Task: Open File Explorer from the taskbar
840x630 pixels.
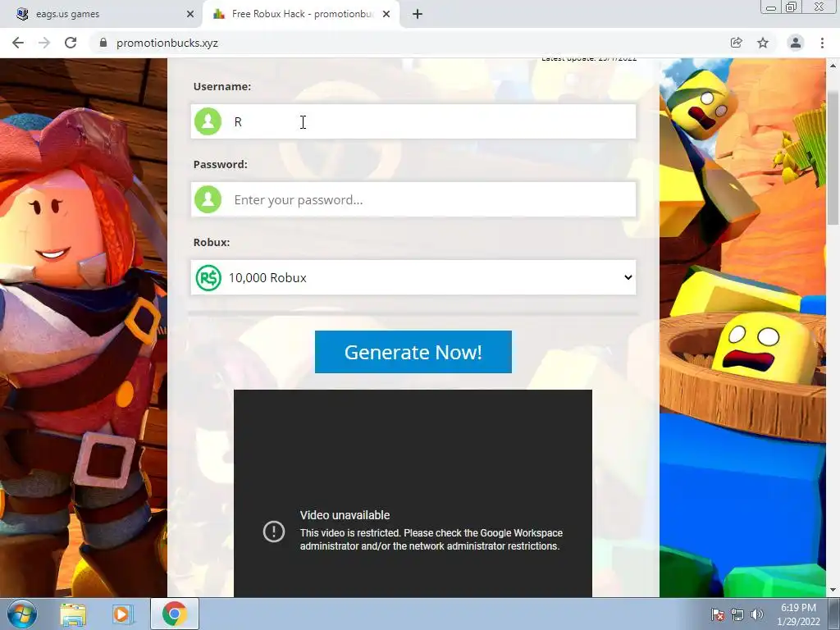Action: click(73, 614)
